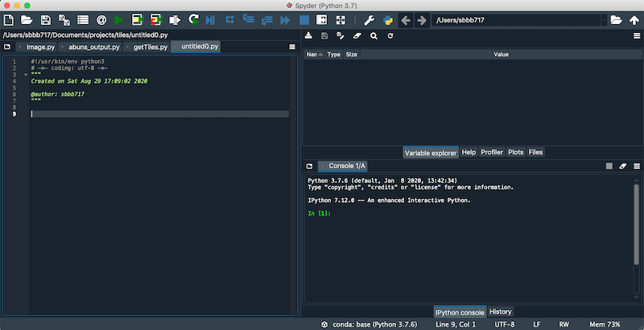Sort variables by Value column
Screen dimensions: 644x330
pos(501,55)
